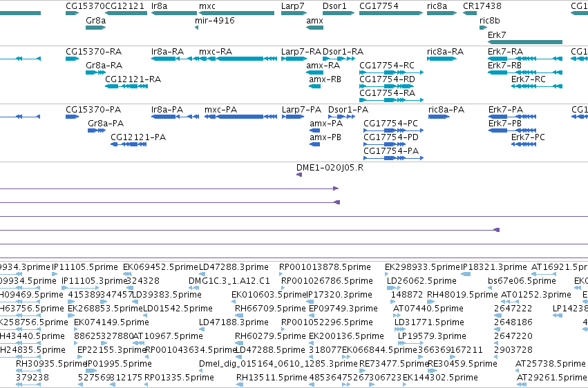The height and width of the screenshot is (388, 588).
Task: Select the CG17754-RC transcript label
Action: (x=387, y=65)
